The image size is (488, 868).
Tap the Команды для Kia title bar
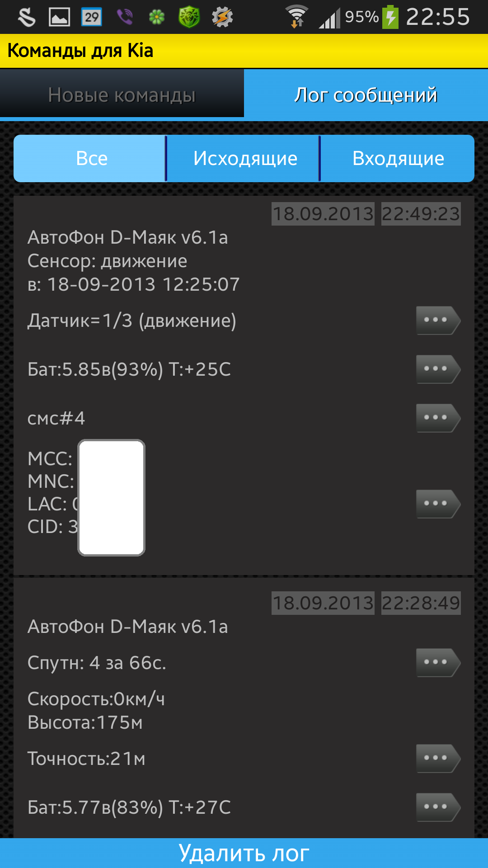click(x=80, y=51)
